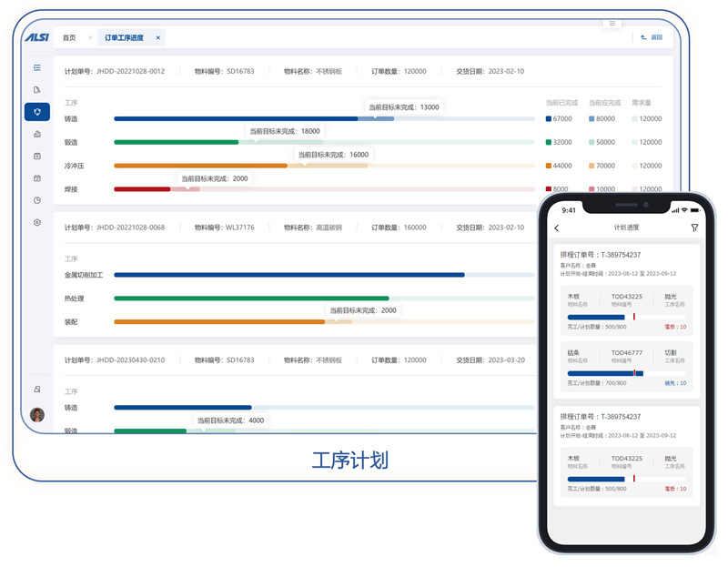
Task: Tap the 结条 TOD46777 card on phone
Action: [626, 366]
